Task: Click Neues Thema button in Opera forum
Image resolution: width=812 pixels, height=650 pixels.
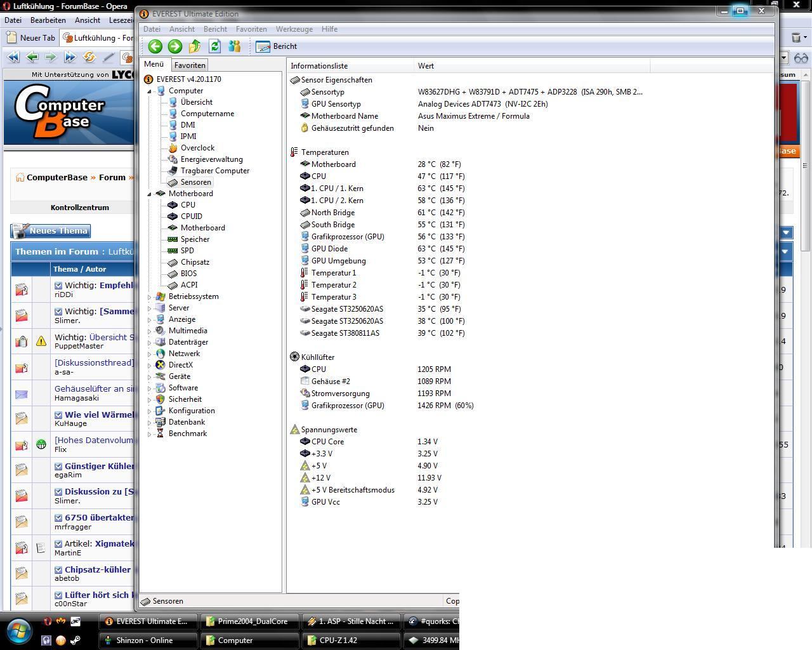Action: click(50, 231)
